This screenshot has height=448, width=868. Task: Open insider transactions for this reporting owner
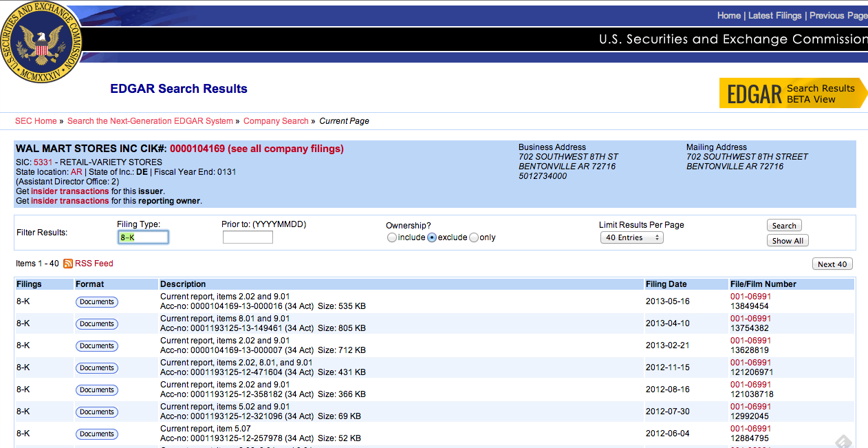tap(69, 201)
